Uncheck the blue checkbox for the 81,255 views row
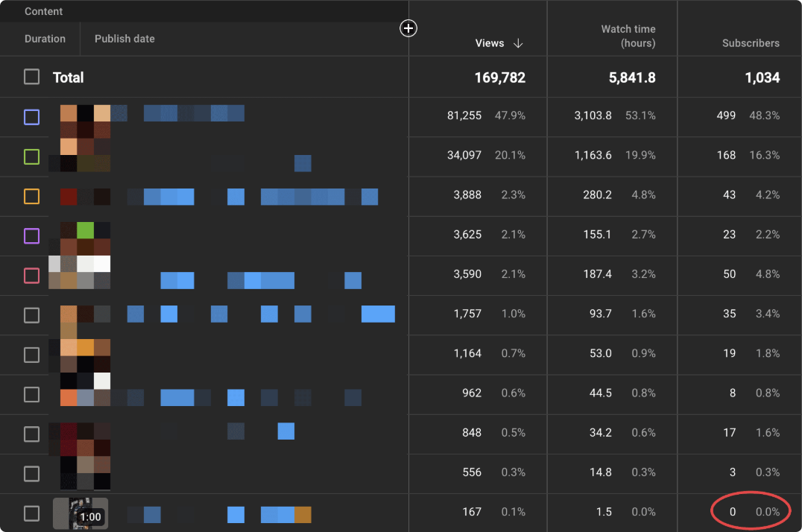Screen dimensions: 802x532 (31, 117)
